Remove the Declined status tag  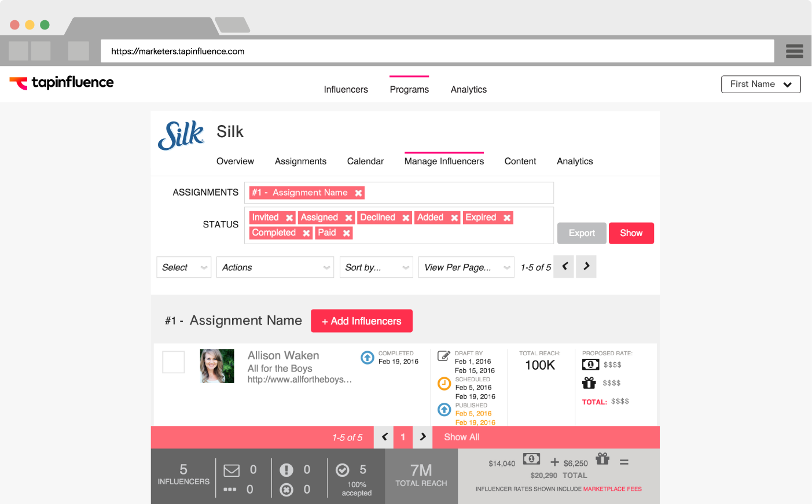click(x=406, y=218)
